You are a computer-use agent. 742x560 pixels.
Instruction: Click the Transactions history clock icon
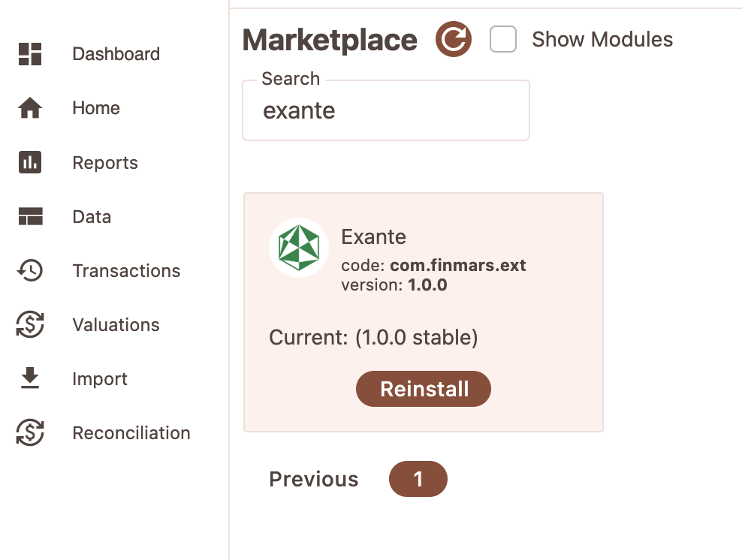pos(30,270)
